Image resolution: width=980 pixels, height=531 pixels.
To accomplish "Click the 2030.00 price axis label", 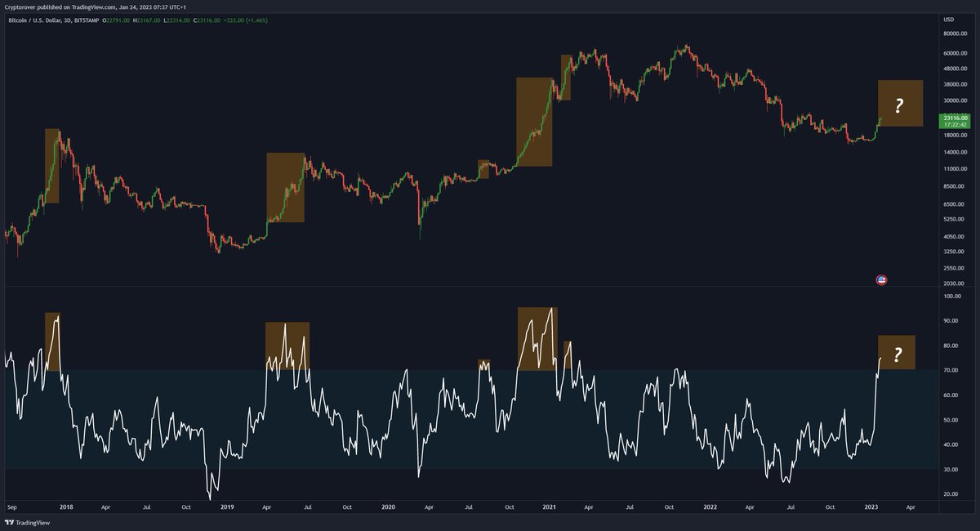I will tap(953, 283).
